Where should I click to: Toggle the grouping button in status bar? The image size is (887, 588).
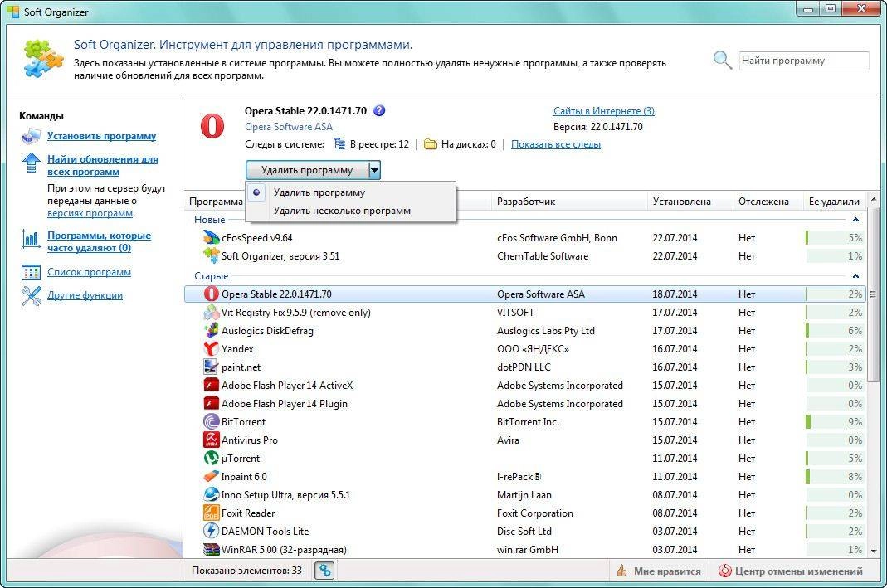click(324, 571)
